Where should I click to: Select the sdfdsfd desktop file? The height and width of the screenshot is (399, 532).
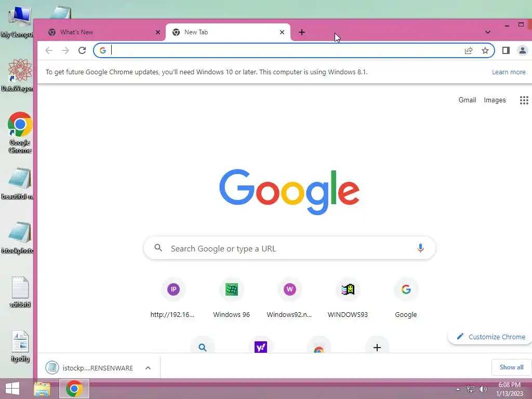[x=20, y=292]
